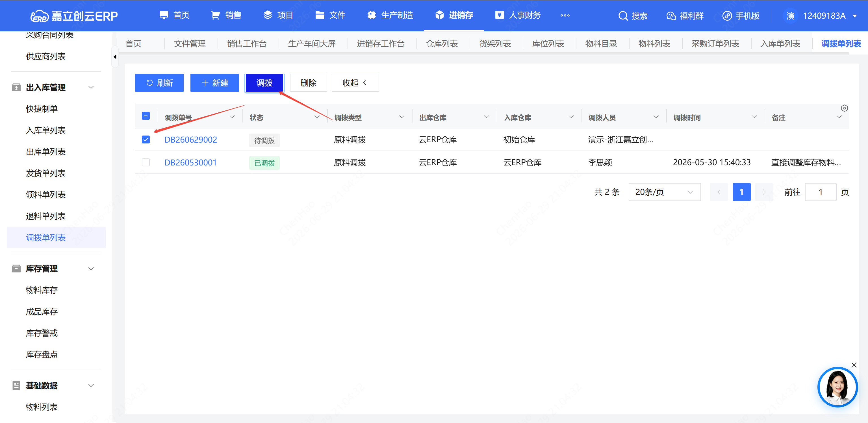This screenshot has width=868, height=423.
Task: Open the 调拨人员 column filter chevron
Action: point(656,117)
